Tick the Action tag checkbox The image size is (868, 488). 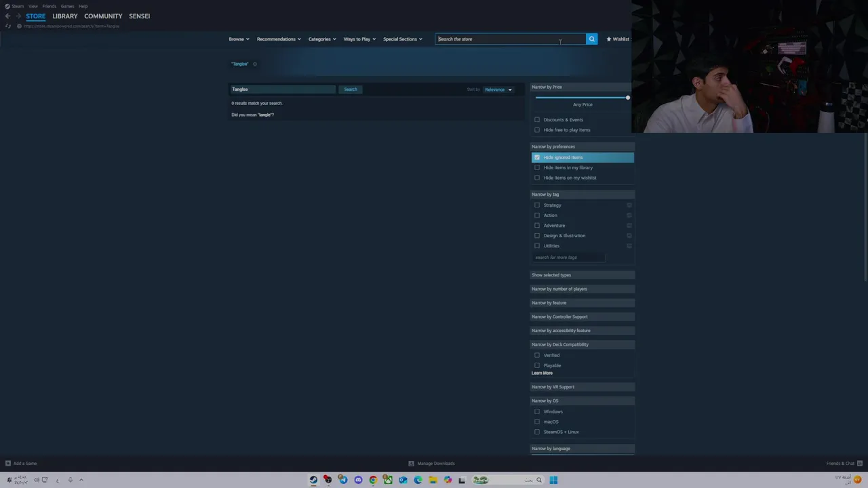point(537,216)
